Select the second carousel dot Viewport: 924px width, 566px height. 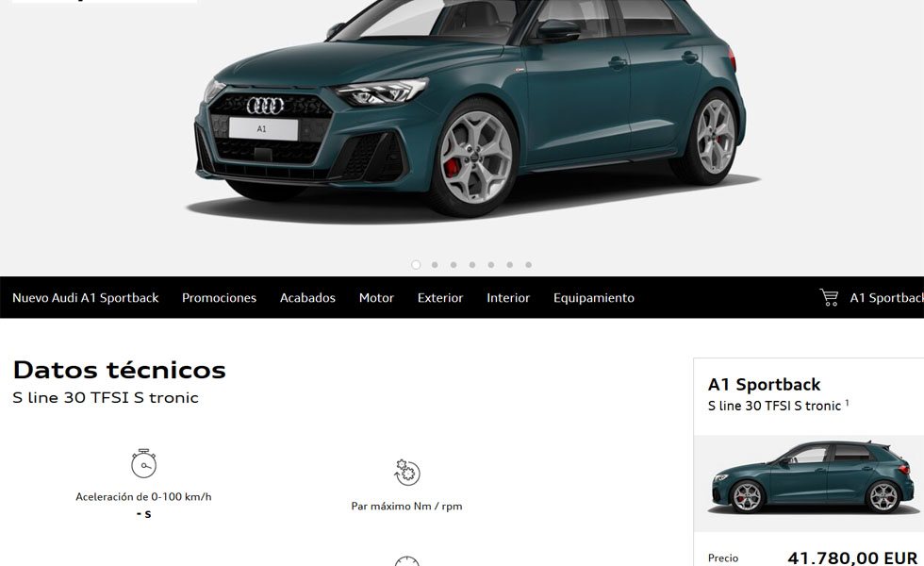(x=435, y=265)
